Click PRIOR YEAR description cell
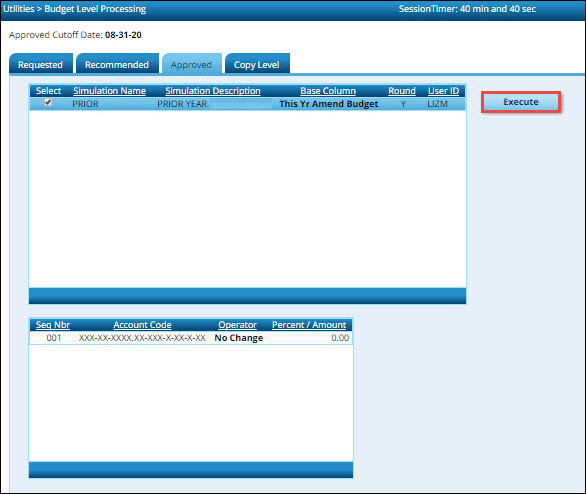Screen dimensions: 586x494 182,104
